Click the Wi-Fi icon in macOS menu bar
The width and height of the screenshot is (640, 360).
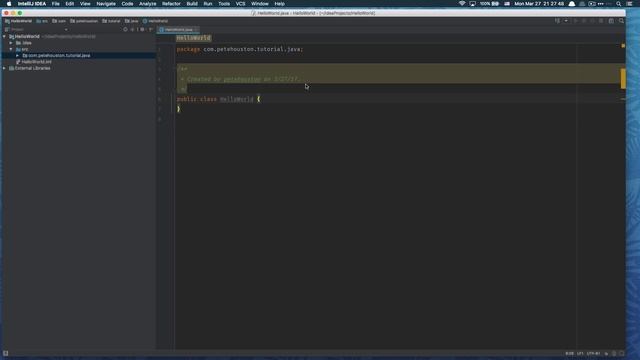462,4
